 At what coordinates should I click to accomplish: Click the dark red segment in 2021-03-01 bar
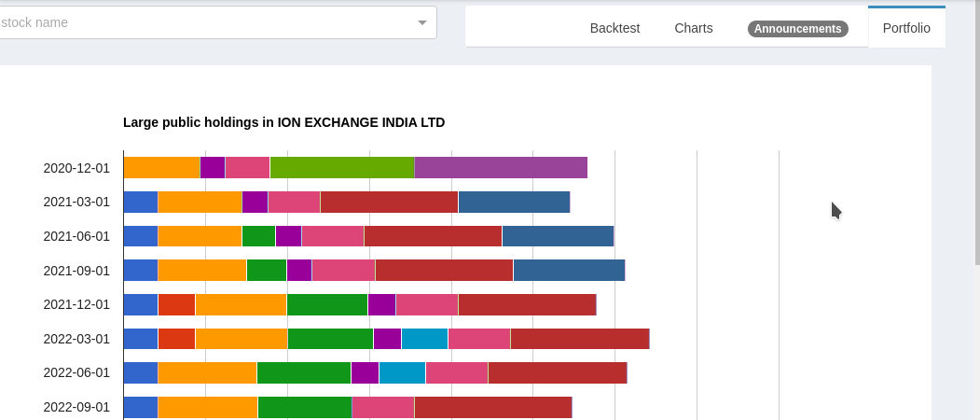[x=390, y=203]
